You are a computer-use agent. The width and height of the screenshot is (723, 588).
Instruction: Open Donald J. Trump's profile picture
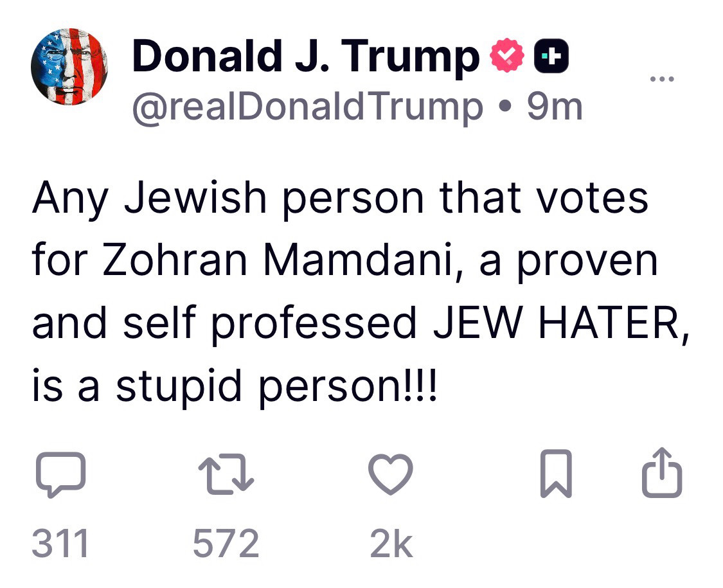tap(69, 66)
